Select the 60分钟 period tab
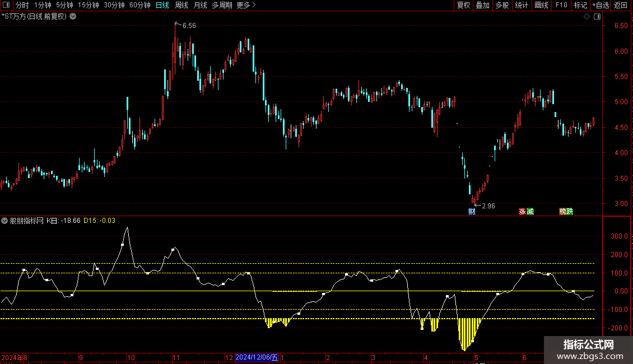 (x=140, y=5)
